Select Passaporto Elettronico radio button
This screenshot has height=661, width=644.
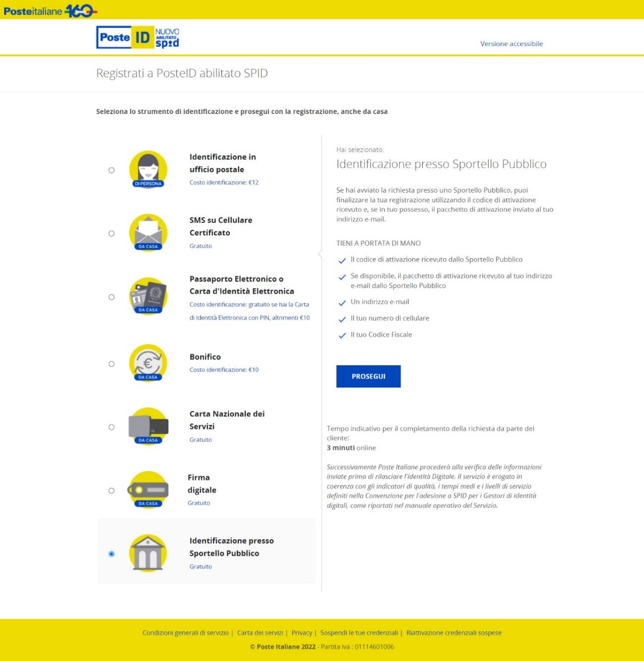(111, 297)
